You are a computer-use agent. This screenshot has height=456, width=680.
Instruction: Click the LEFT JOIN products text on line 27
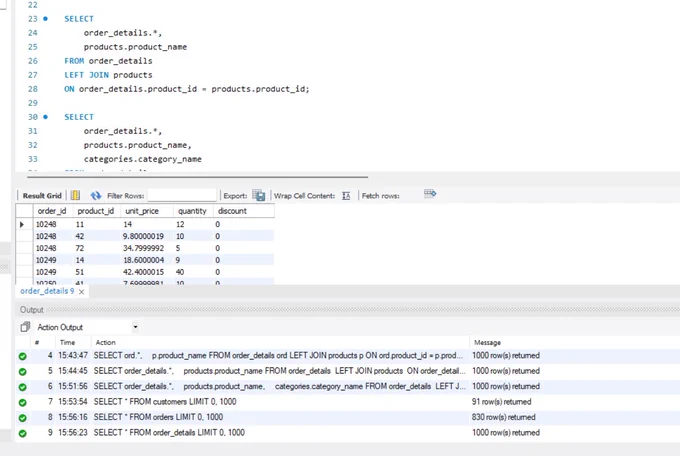pyautogui.click(x=108, y=75)
